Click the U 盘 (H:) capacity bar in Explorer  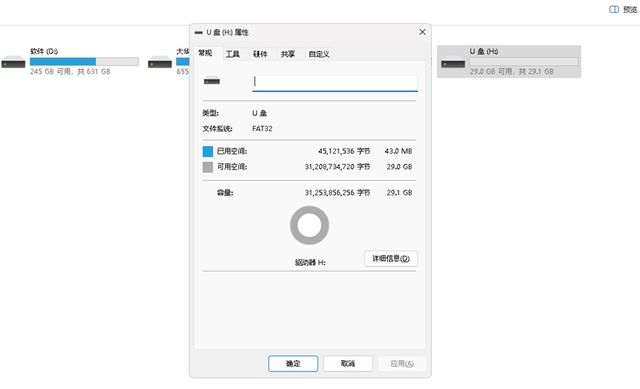[x=524, y=62]
